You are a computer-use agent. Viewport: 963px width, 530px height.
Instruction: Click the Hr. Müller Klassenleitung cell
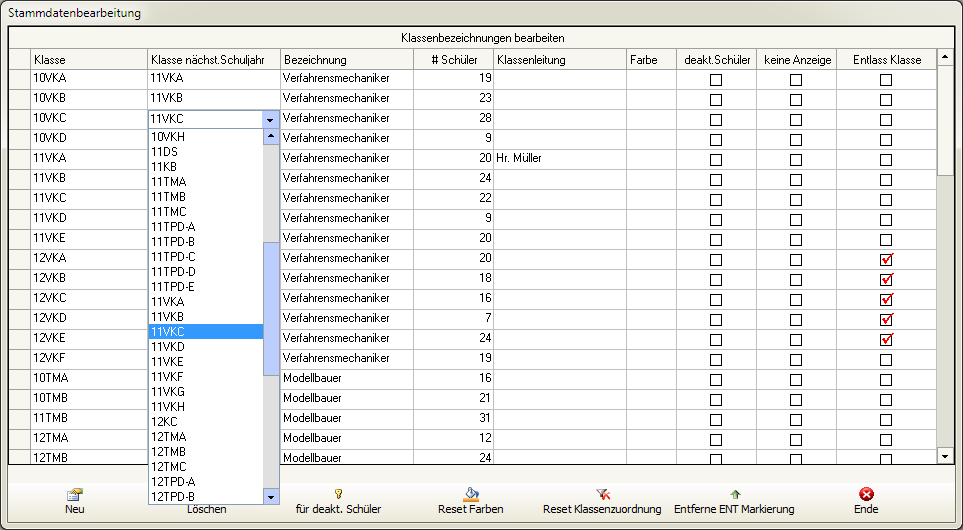[559, 158]
